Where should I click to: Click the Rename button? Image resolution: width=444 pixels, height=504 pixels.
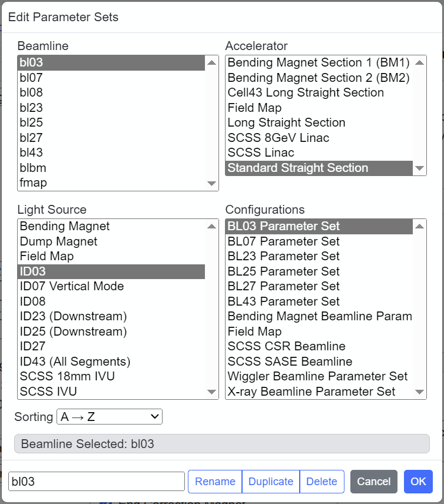215,482
